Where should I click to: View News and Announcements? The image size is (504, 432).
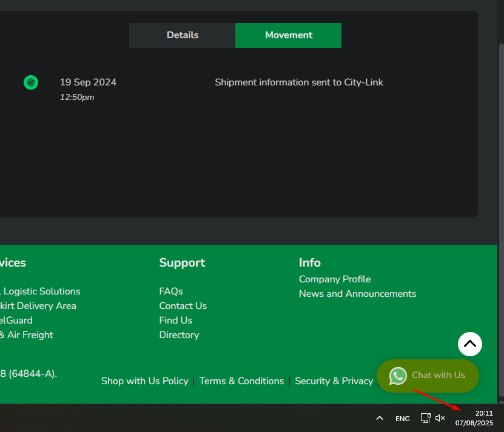(357, 294)
